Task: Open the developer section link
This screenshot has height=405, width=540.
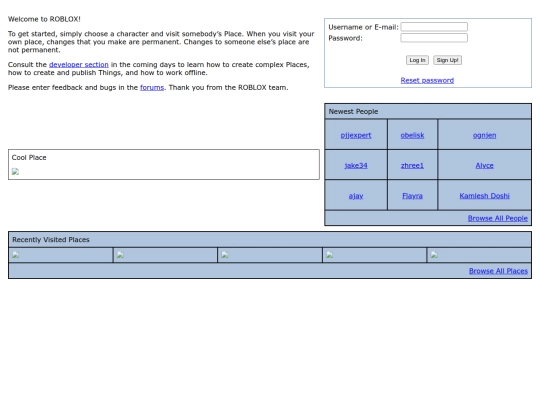Action: [x=79, y=64]
